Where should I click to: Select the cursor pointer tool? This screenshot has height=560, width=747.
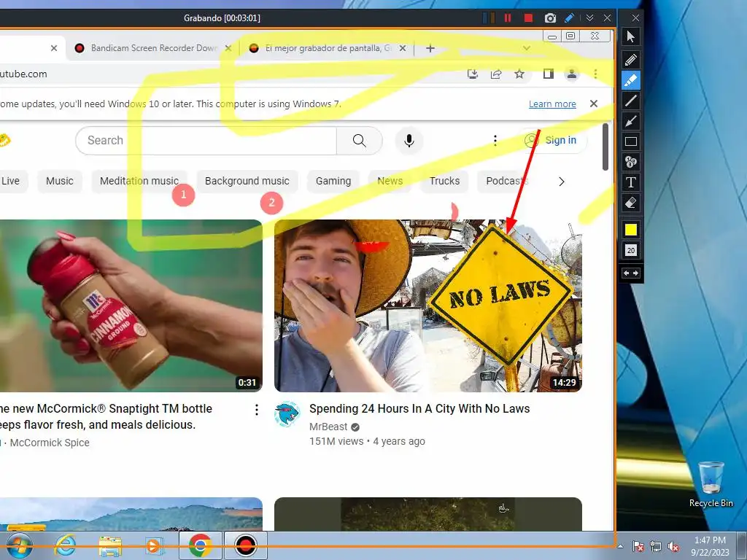631,36
